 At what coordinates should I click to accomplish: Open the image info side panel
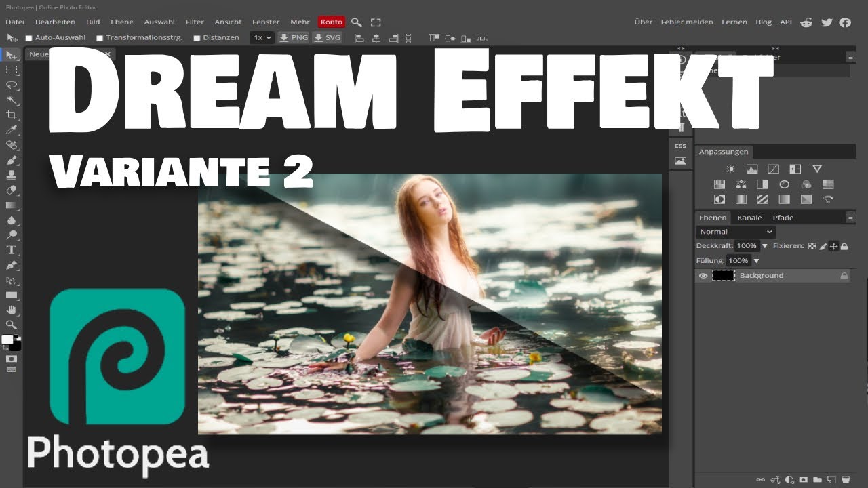coord(680,161)
